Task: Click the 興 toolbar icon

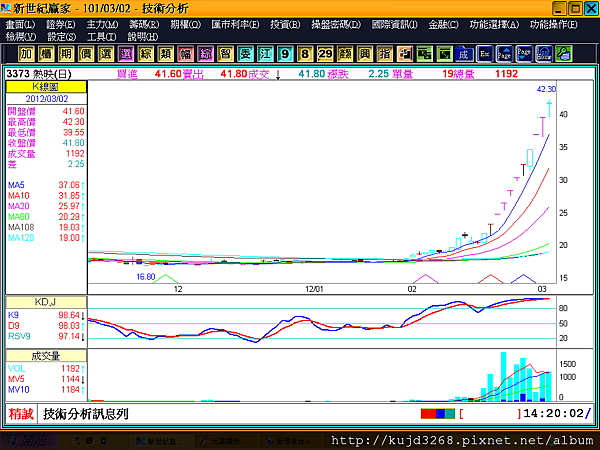Action: click(365, 54)
